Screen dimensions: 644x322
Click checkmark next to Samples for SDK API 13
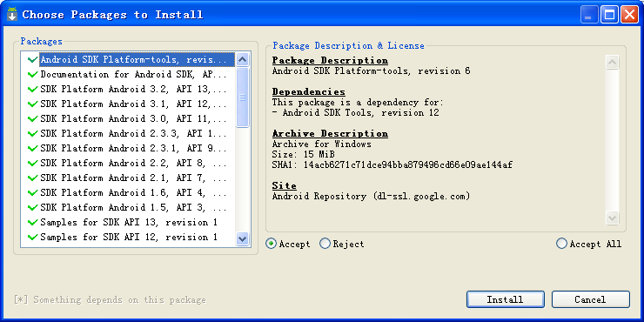(33, 222)
